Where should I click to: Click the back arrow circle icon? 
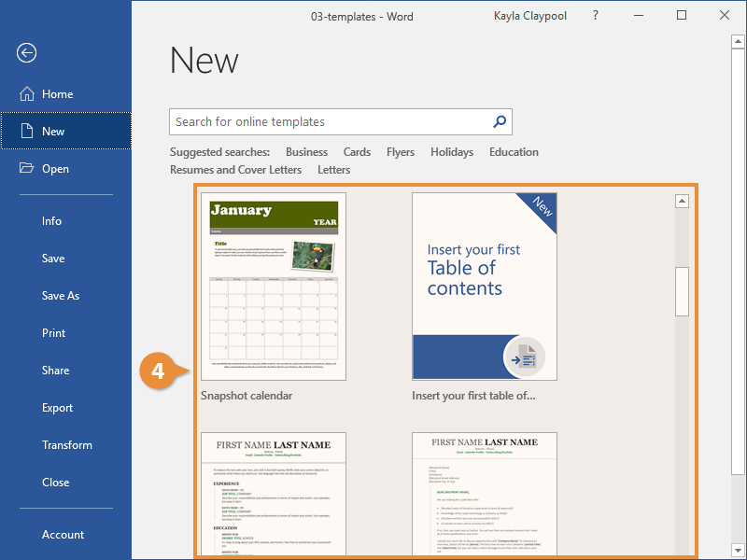[27, 53]
